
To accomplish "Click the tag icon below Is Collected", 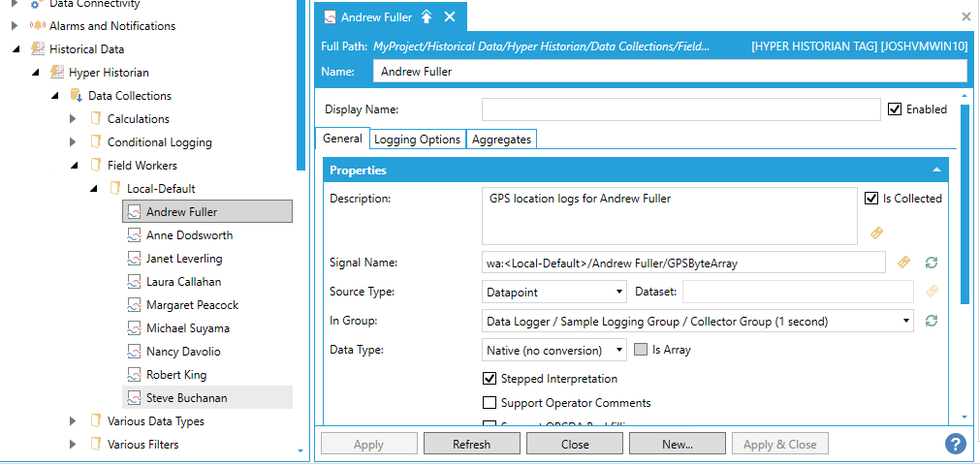I will click(876, 232).
